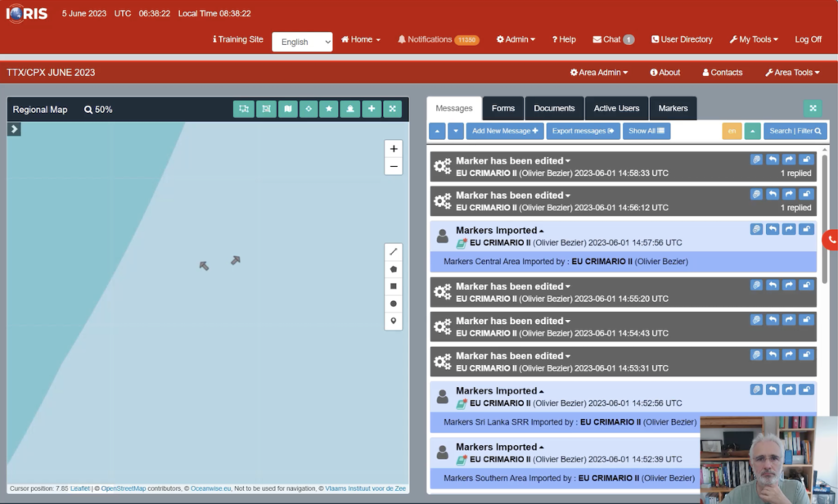The image size is (838, 504).
Task: Select the draw polyline map tool
Action: point(394,251)
